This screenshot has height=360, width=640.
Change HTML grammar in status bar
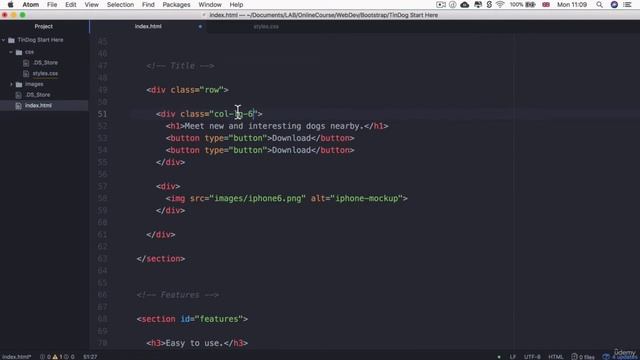[x=556, y=357]
